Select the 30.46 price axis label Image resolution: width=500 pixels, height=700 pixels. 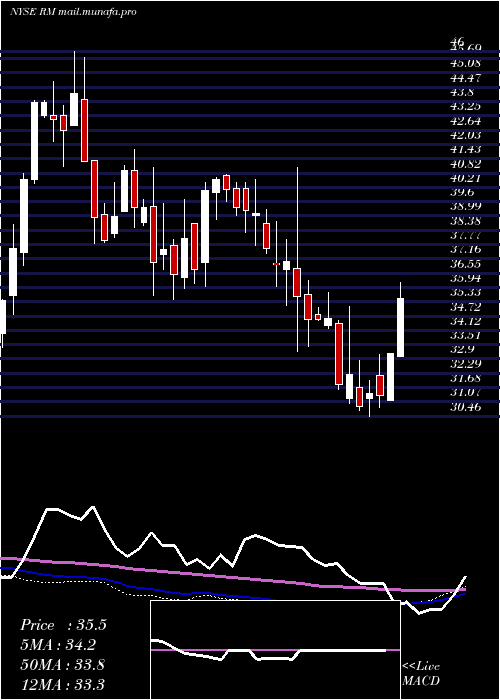coord(466,407)
